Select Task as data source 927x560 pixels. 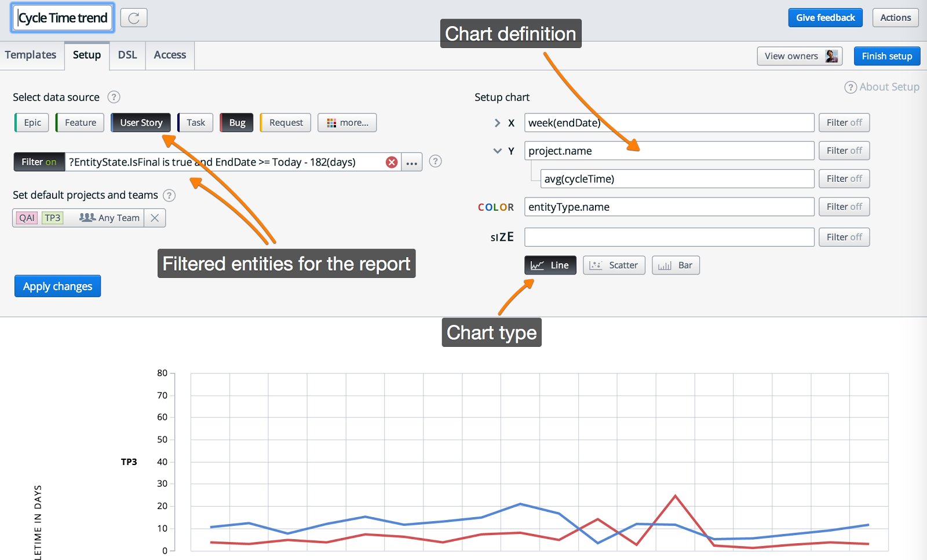point(195,123)
